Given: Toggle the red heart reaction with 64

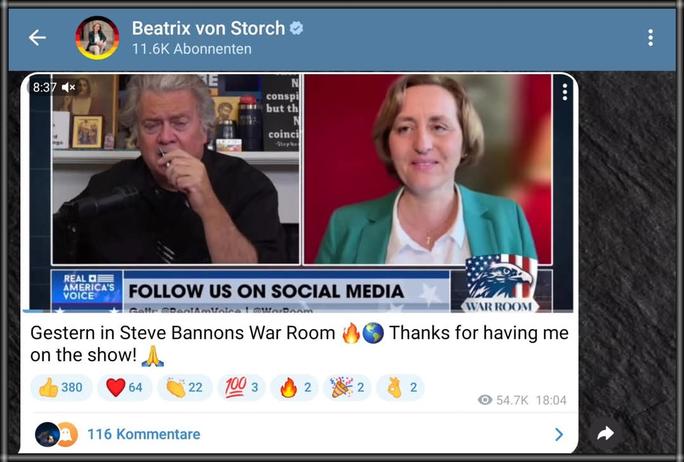Looking at the screenshot, I should pos(125,387).
